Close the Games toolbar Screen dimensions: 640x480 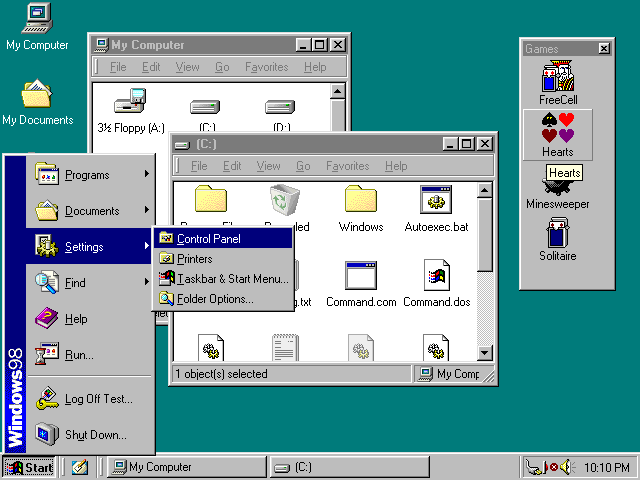click(604, 49)
